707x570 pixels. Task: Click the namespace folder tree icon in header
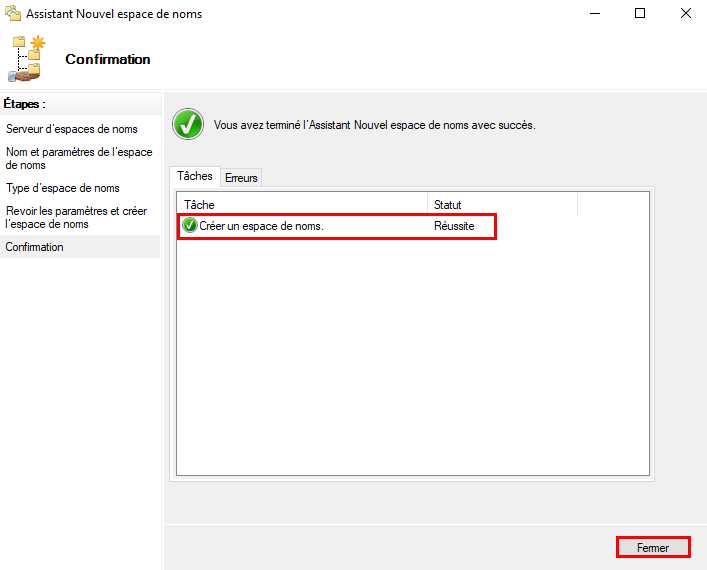click(28, 59)
